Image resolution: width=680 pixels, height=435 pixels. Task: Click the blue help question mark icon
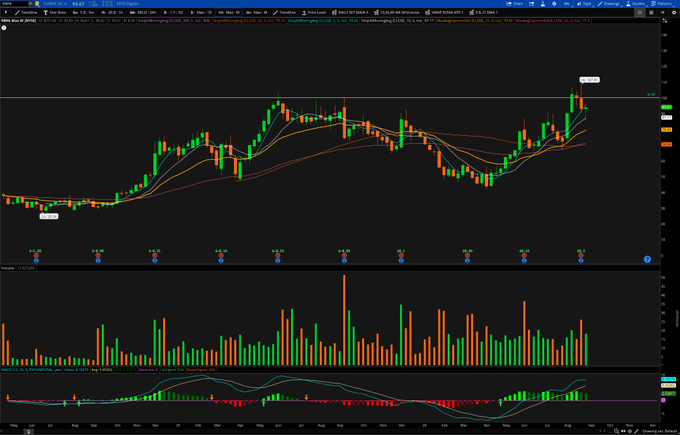tap(647, 259)
